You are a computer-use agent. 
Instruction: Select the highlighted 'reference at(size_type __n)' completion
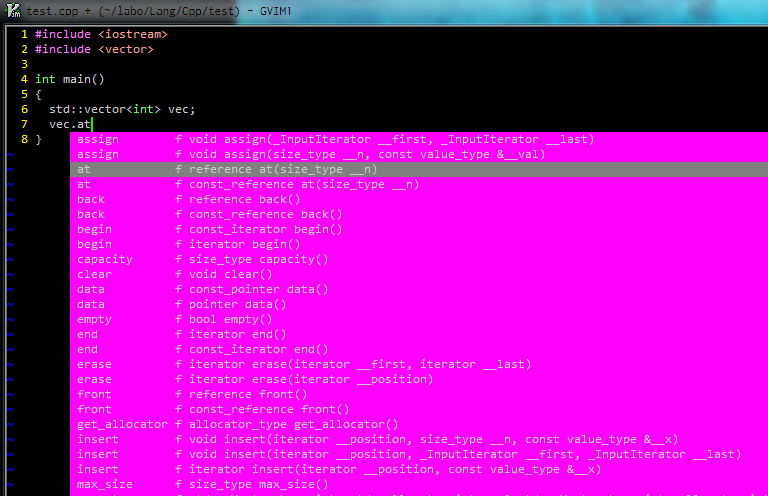(x=419, y=169)
